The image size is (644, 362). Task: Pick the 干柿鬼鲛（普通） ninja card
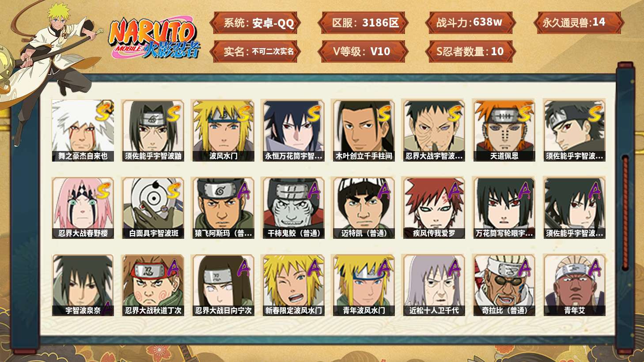tap(293, 208)
